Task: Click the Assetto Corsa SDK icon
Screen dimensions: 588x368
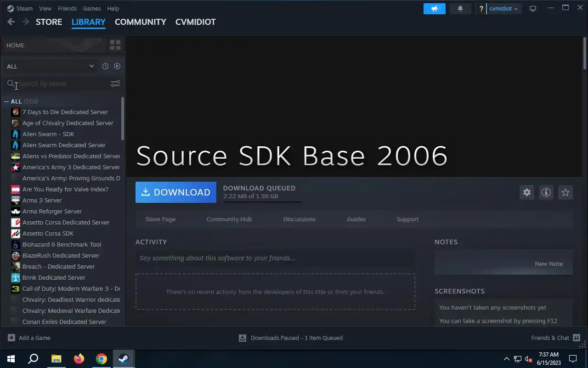Action: point(15,233)
